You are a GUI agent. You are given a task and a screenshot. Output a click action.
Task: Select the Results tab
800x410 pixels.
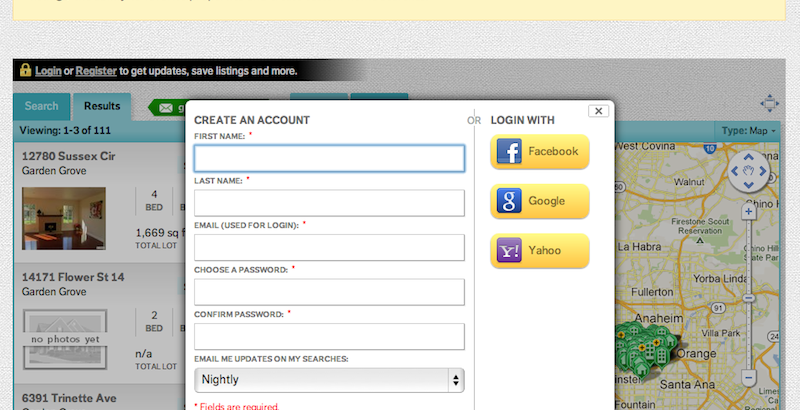pyautogui.click(x=102, y=106)
